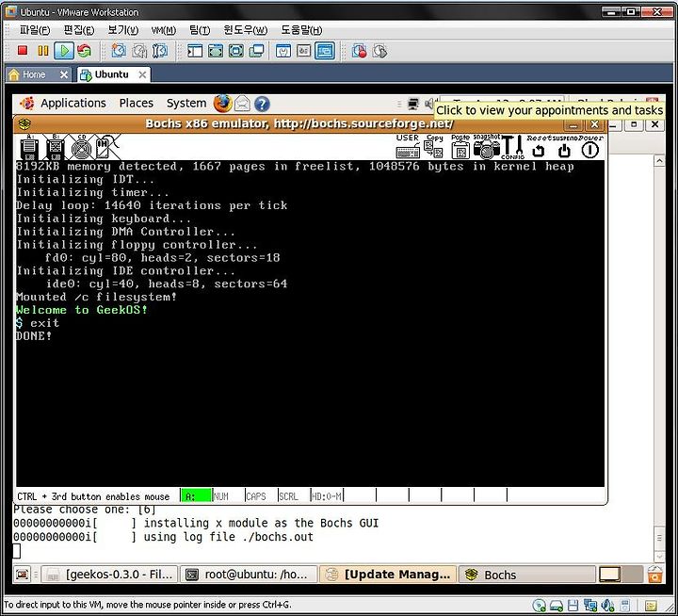Take a VM snapshot using the VMware snapshot icon
Screen dimensions: 678x616
pyautogui.click(x=119, y=51)
